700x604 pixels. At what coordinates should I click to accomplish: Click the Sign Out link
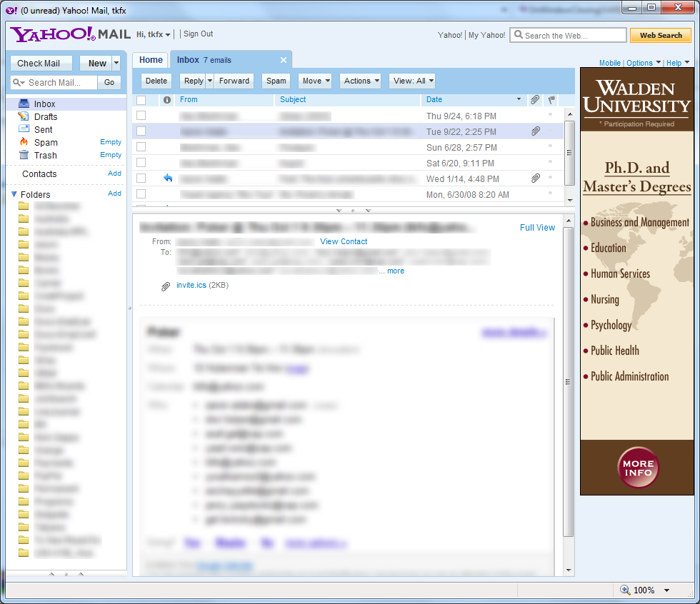click(199, 34)
